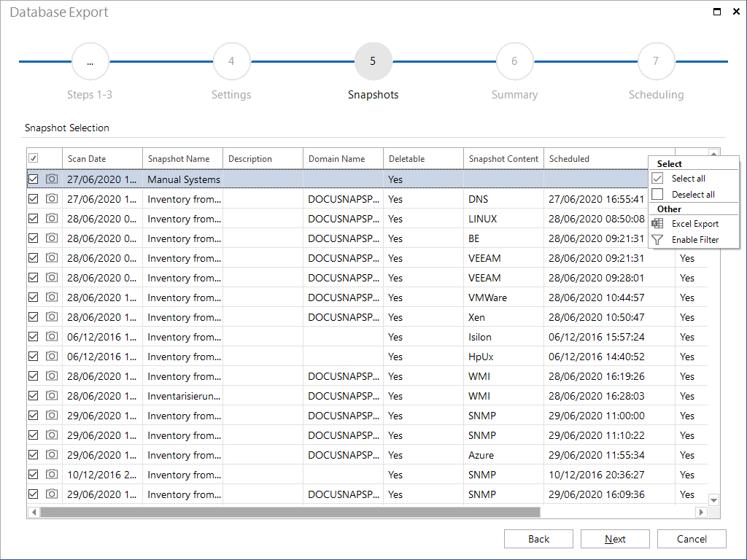Choose Select all from the context menu
Screen dimensions: 747x560
(694, 179)
